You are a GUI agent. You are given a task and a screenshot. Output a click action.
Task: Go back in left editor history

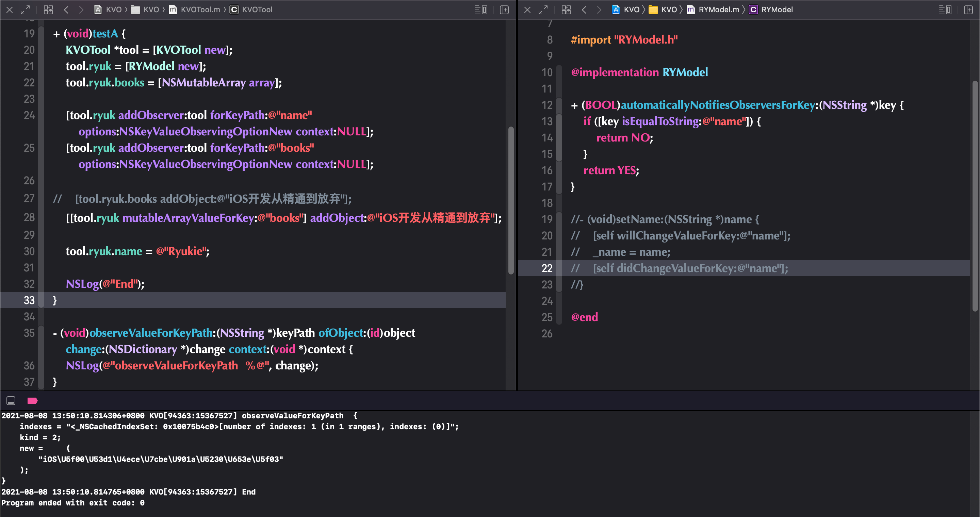(x=66, y=10)
